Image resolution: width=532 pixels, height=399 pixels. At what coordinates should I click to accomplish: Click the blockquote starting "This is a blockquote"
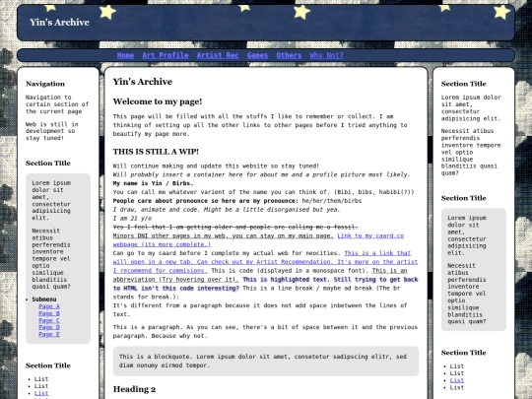tap(266, 361)
